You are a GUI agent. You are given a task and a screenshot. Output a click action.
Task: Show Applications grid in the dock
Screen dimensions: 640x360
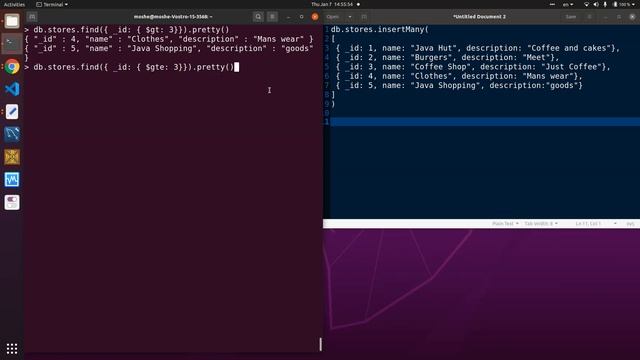[12, 348]
